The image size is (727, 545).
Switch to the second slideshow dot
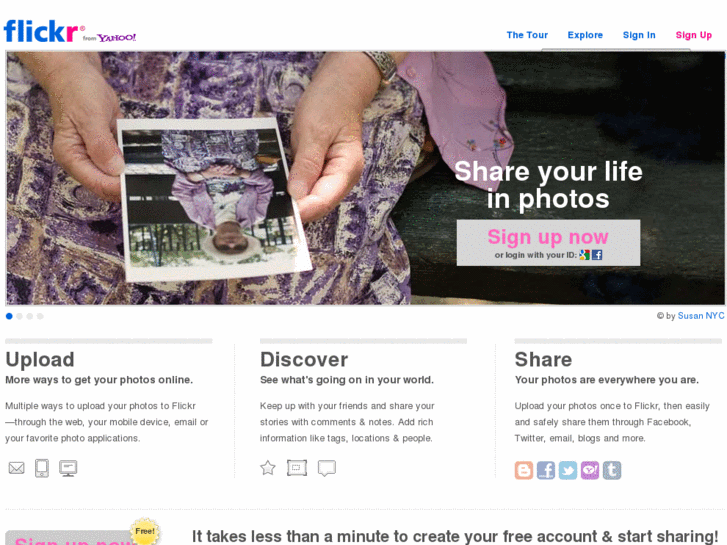click(19, 316)
